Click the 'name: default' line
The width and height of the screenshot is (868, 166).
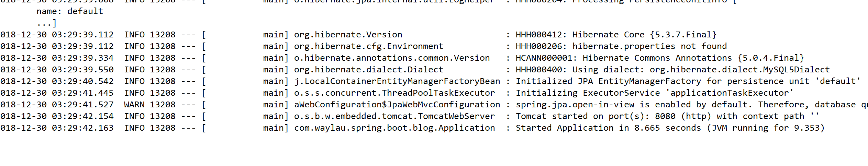click(x=70, y=11)
